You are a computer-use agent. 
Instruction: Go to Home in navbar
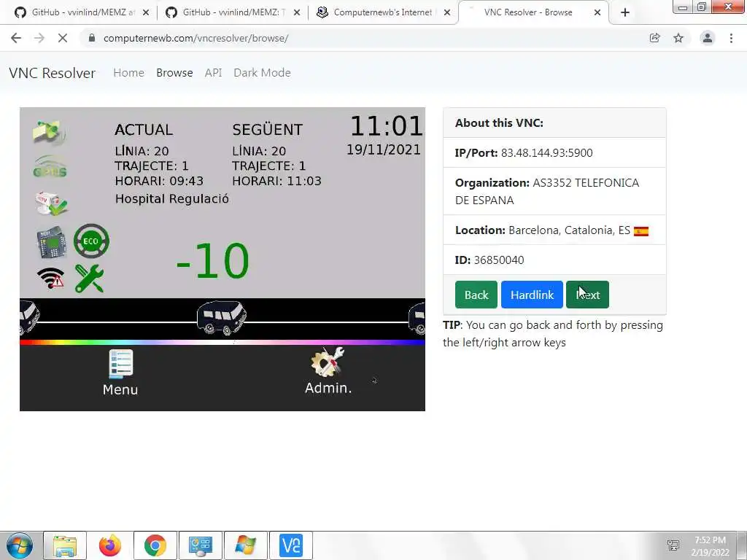coord(128,73)
